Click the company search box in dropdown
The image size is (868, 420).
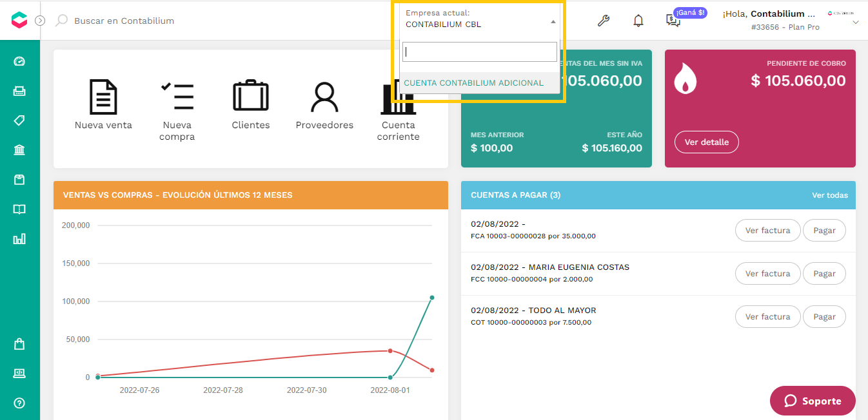click(479, 52)
